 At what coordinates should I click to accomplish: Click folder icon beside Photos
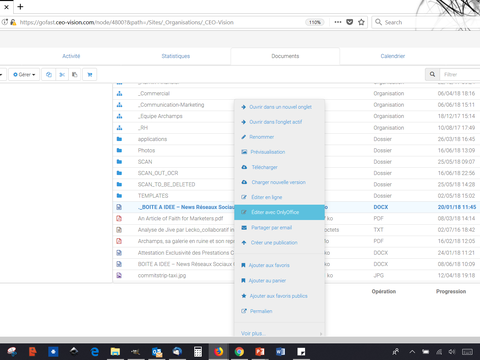pos(119,150)
